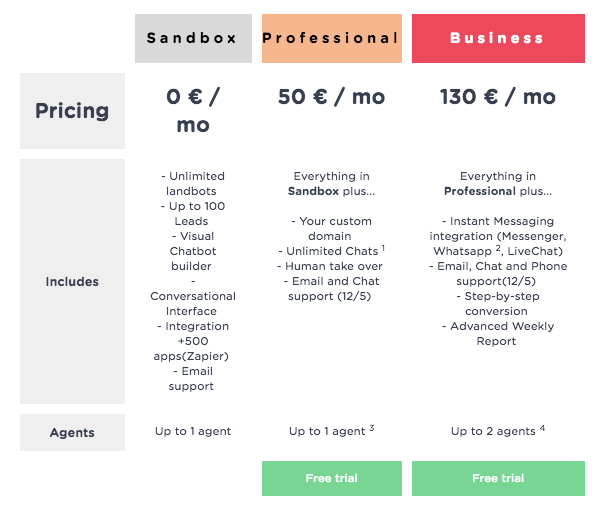
Task: Select the red Business plan header
Action: tap(498, 38)
